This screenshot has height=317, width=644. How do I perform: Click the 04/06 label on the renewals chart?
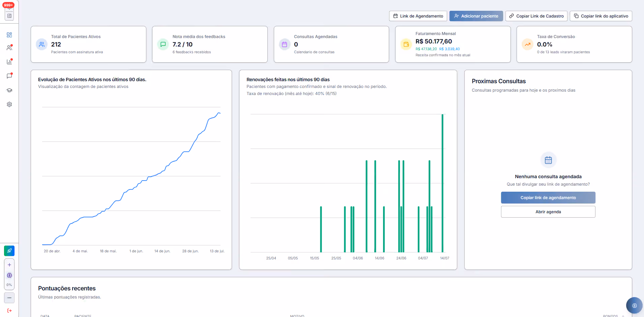tap(358, 258)
